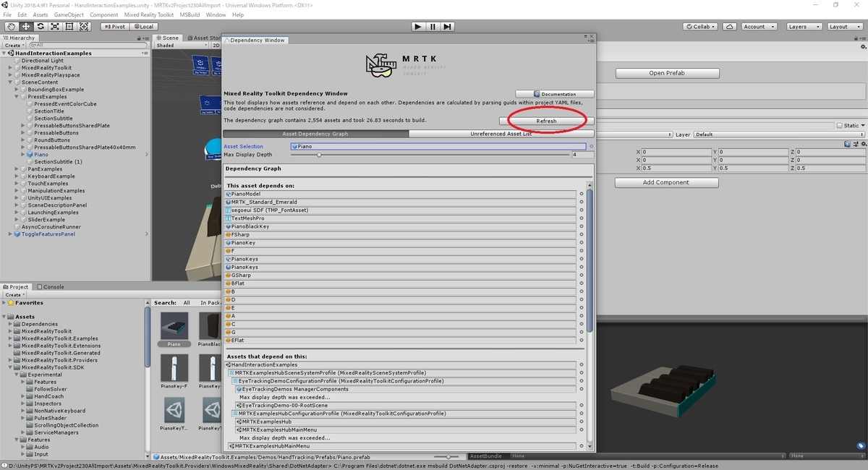Open the cloud services icon

[x=729, y=27]
